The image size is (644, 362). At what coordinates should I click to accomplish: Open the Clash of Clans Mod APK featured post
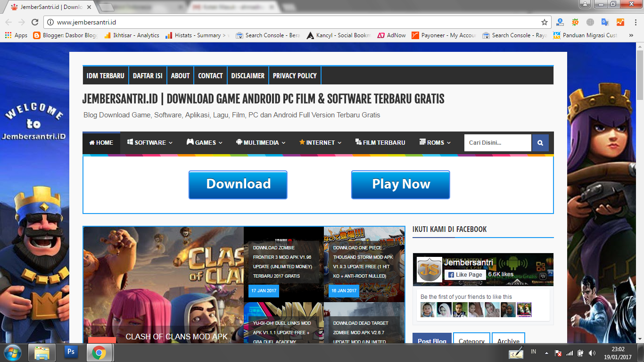(x=164, y=285)
